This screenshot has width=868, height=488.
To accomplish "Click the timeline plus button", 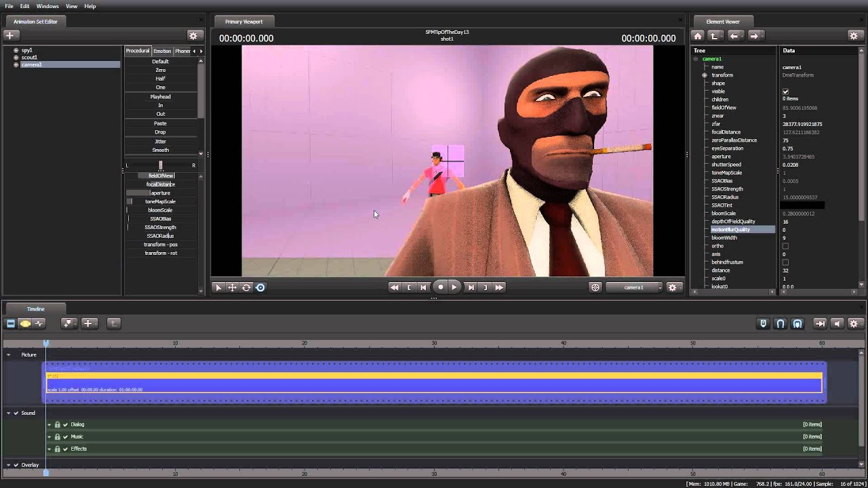I will 88,323.
